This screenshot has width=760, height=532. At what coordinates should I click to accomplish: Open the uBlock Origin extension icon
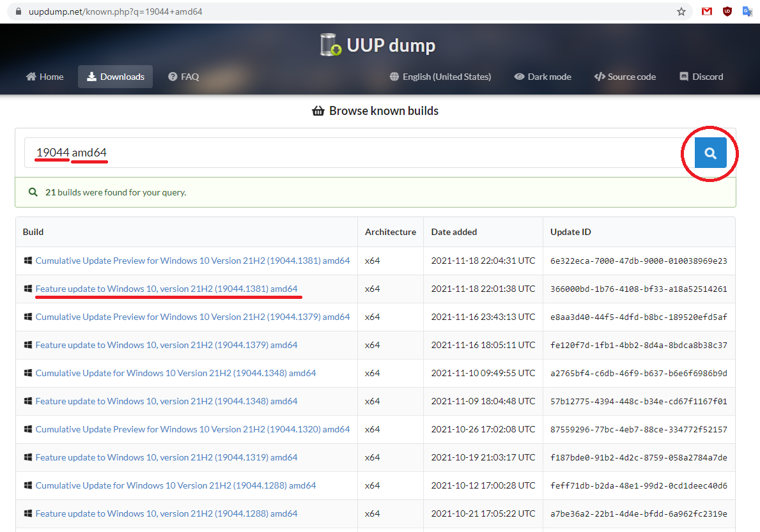(x=727, y=11)
